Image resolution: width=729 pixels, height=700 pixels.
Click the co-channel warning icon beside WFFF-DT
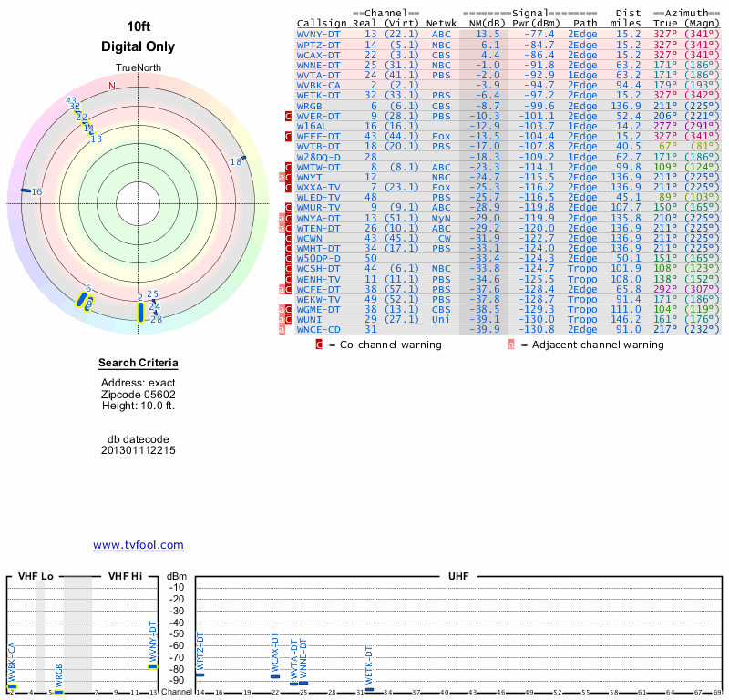click(289, 137)
